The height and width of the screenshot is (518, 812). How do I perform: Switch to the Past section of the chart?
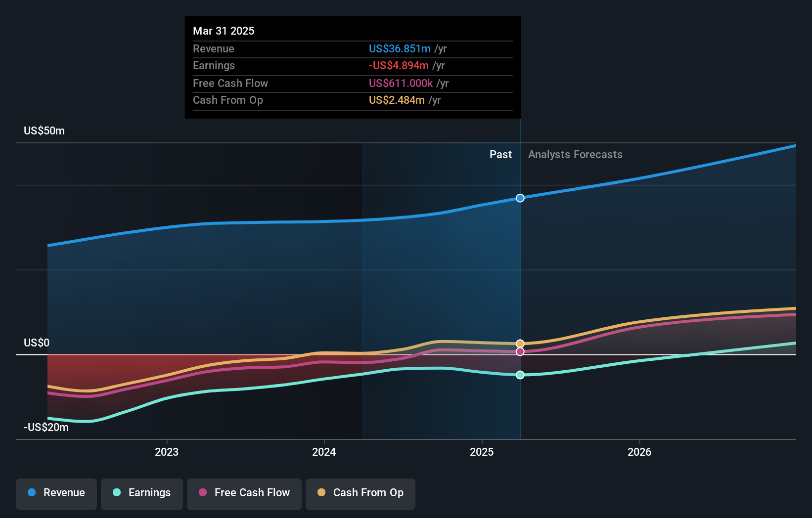click(500, 154)
